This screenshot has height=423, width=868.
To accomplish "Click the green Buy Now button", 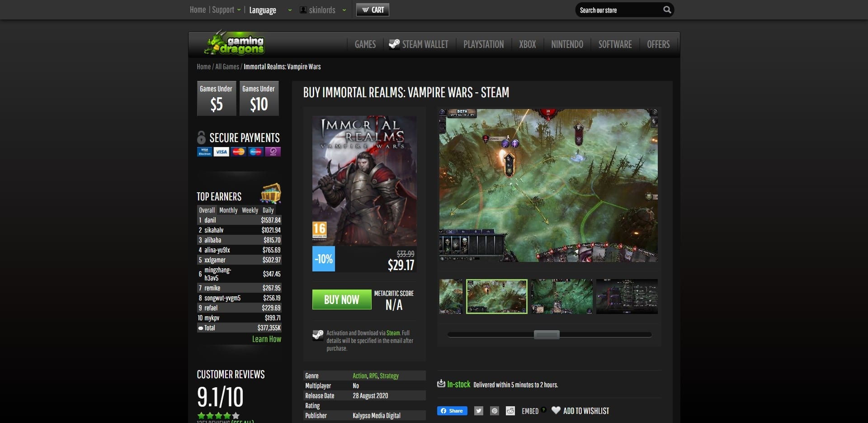I will (x=342, y=299).
